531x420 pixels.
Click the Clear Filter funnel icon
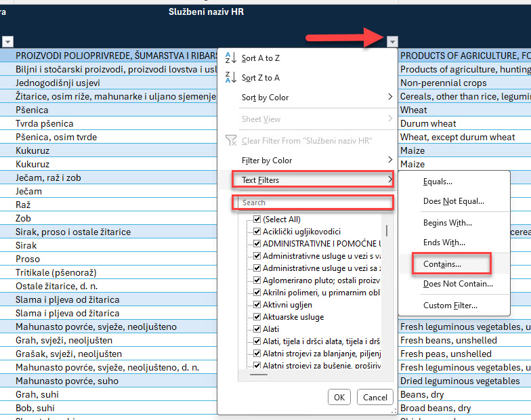(230, 141)
